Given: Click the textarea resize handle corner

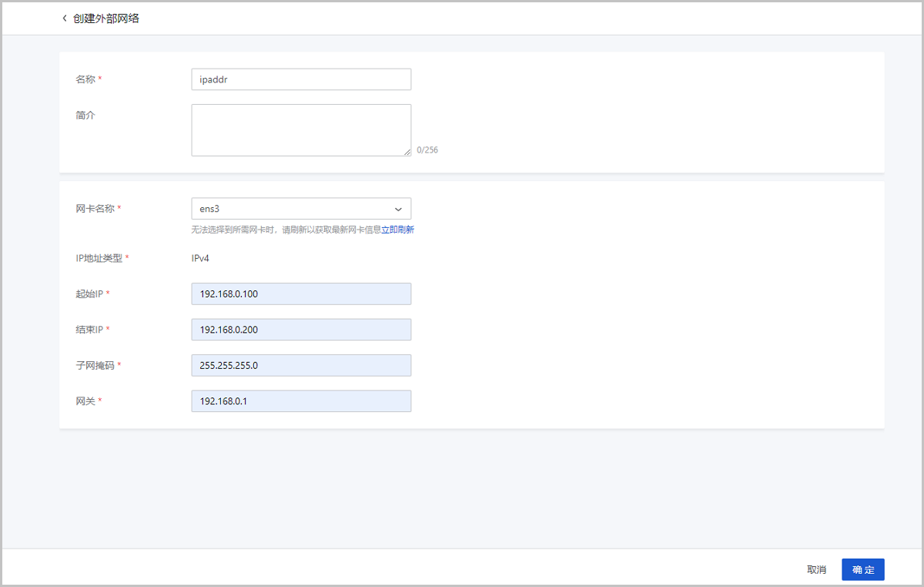Looking at the screenshot, I should tap(408, 153).
